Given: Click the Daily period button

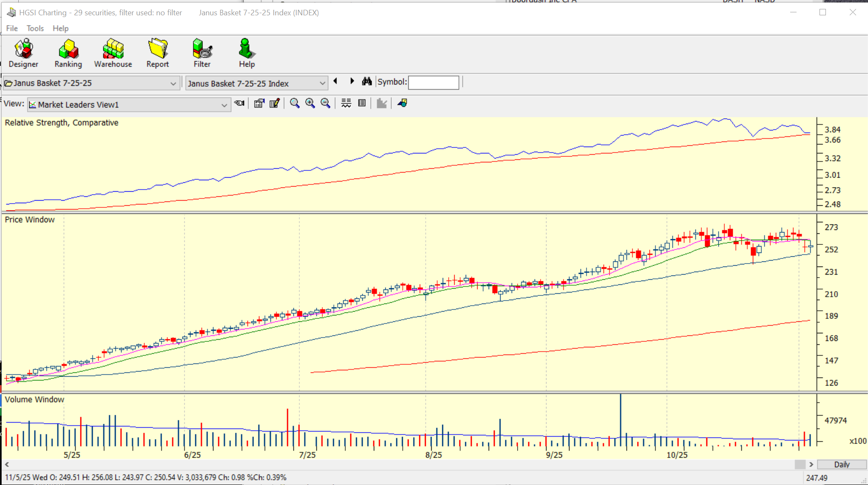Looking at the screenshot, I should point(842,465).
